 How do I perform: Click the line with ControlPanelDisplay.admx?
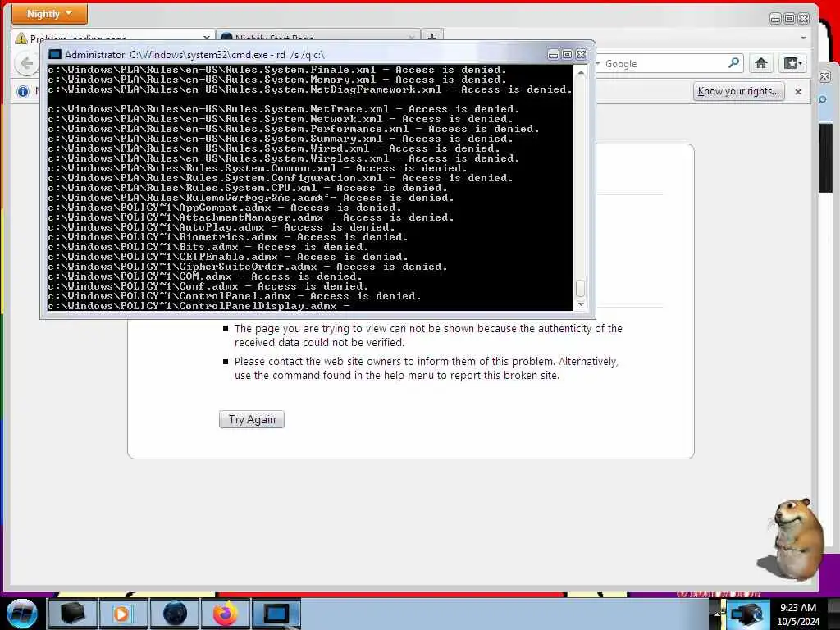[x=199, y=306]
